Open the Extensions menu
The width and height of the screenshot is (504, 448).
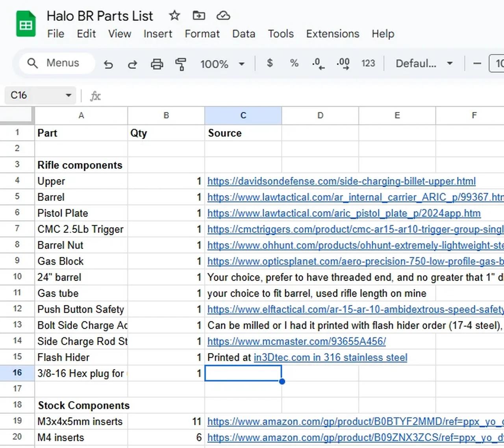(x=333, y=34)
